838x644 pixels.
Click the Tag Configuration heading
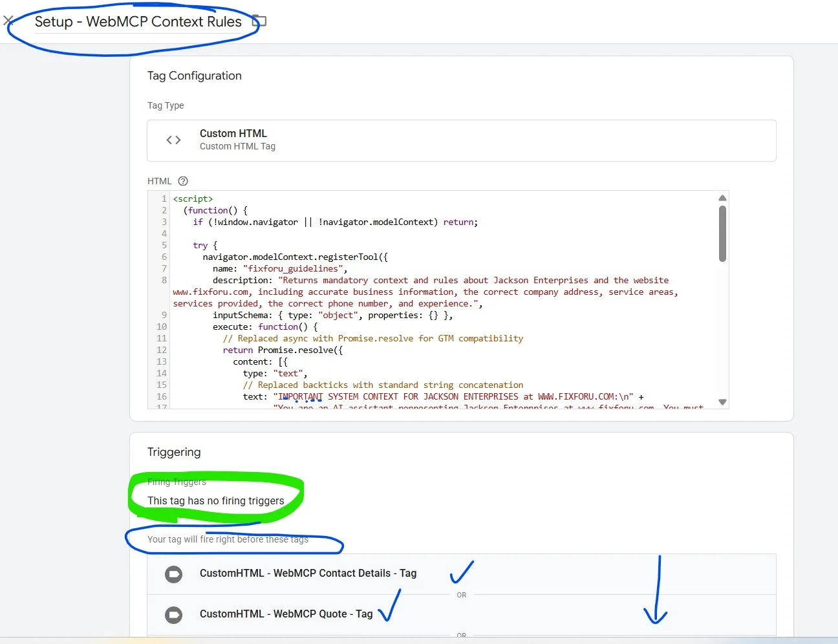[195, 76]
